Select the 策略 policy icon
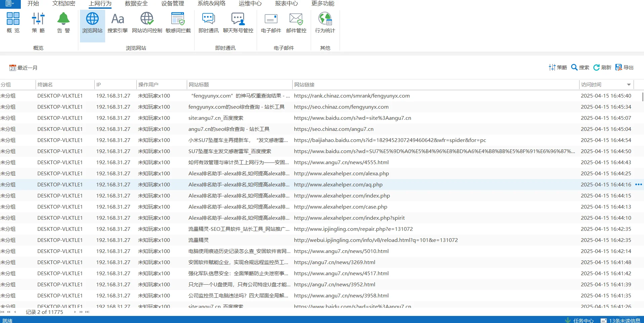The height and width of the screenshot is (323, 644). click(x=38, y=23)
